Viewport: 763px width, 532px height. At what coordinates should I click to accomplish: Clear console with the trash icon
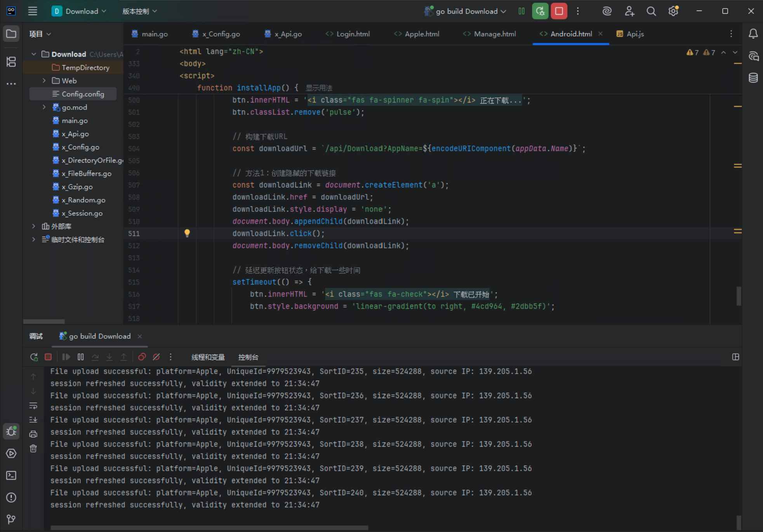(x=33, y=449)
